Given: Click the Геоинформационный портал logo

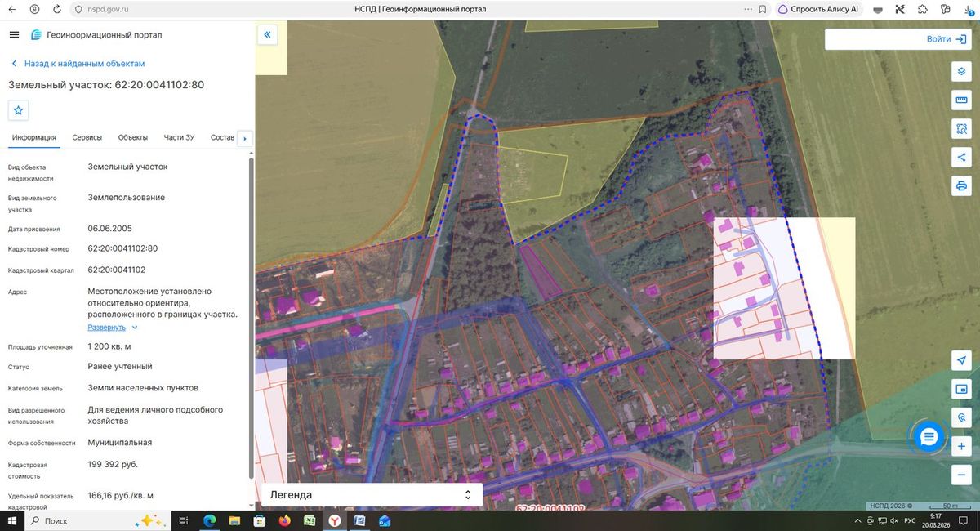Looking at the screenshot, I should 96,35.
